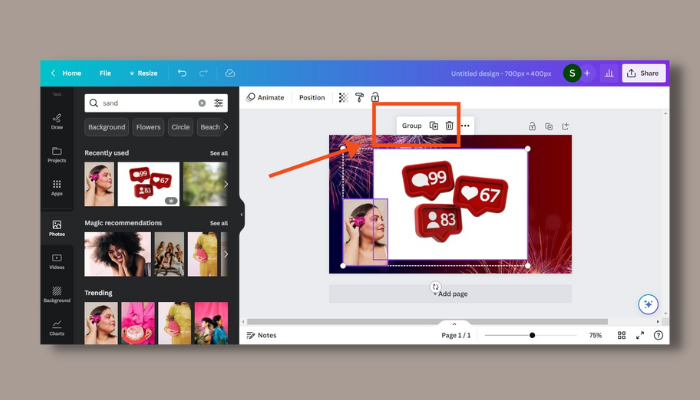The height and width of the screenshot is (400, 700).
Task: Click the rotate handle below the canvas
Action: pos(435,287)
